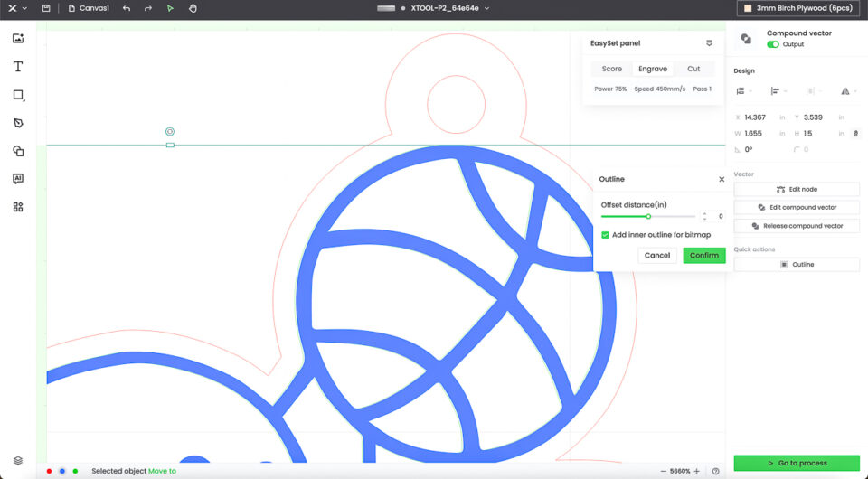Open the insert image tool

(18, 39)
